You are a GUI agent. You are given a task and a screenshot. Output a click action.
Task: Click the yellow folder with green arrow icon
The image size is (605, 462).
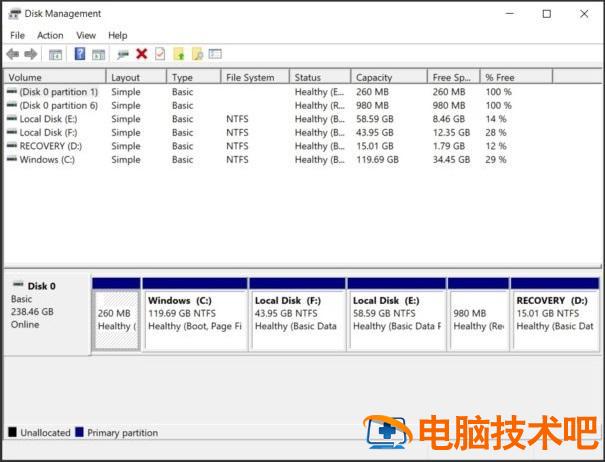[x=179, y=54]
